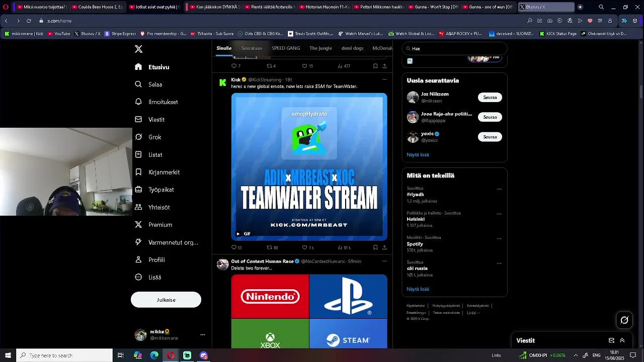
Task: Open Kick post more options
Action: tap(384, 79)
